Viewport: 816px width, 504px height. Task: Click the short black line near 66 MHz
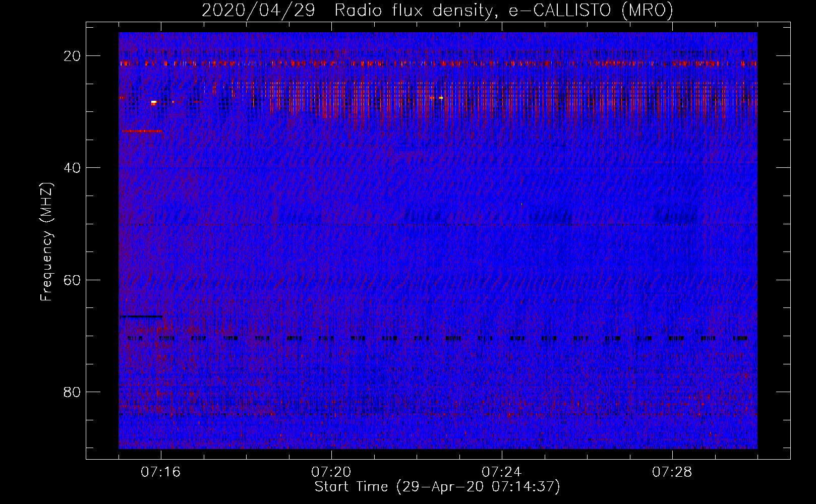tap(141, 316)
